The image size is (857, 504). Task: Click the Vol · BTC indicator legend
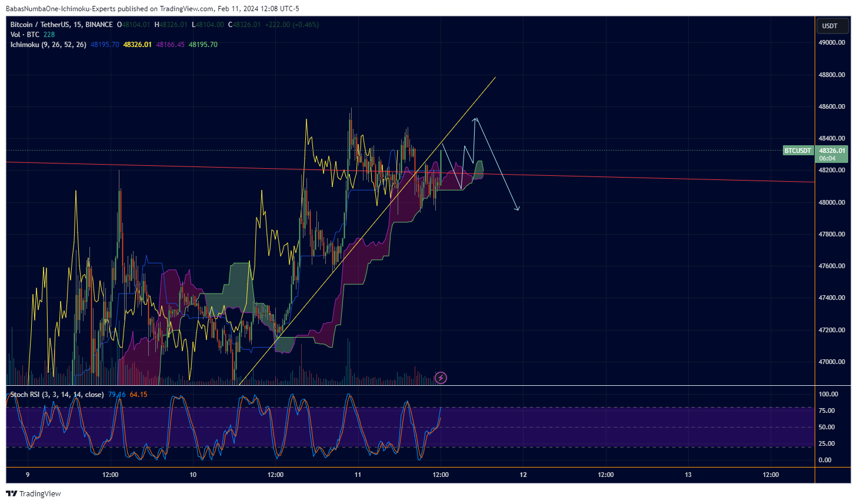(24, 35)
